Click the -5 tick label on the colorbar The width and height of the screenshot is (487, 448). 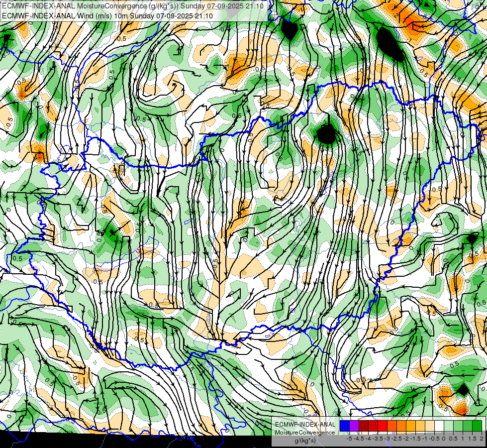click(x=349, y=439)
